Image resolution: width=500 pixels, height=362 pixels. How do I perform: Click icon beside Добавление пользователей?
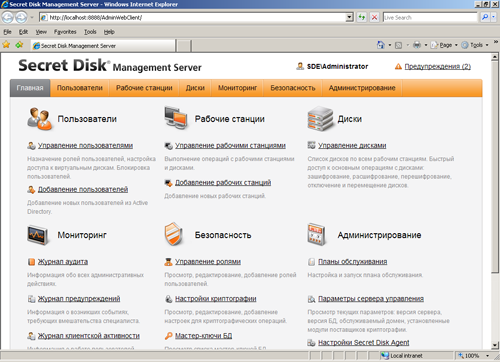(x=31, y=190)
